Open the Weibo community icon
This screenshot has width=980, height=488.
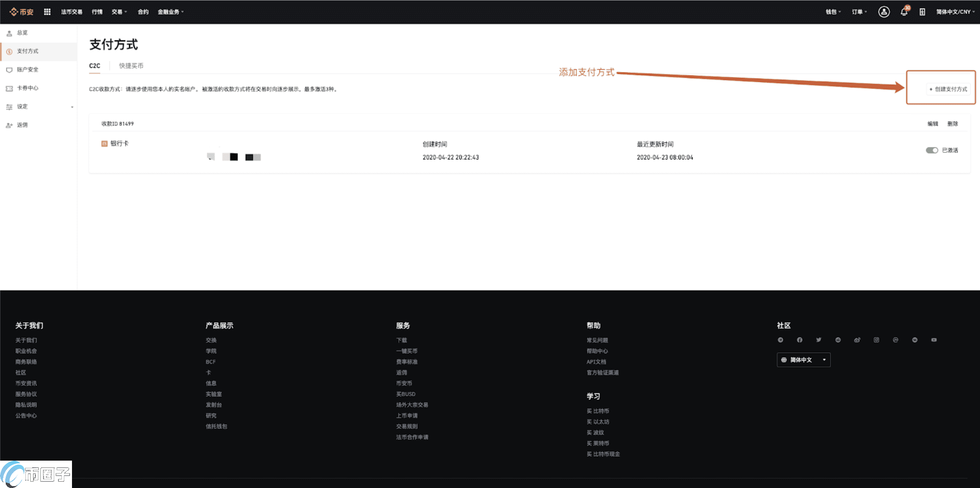(x=857, y=340)
